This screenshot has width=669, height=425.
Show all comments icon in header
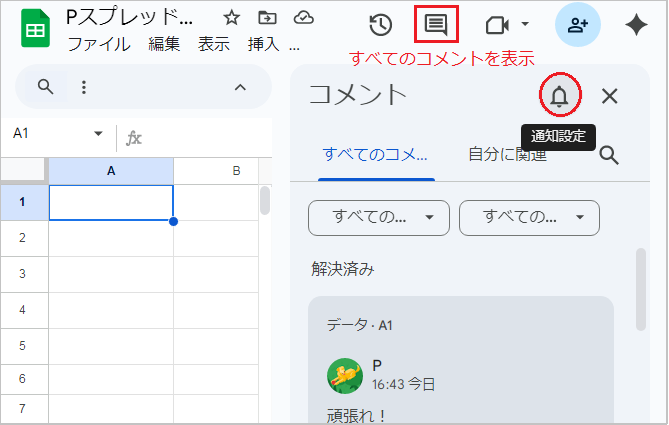pos(435,25)
